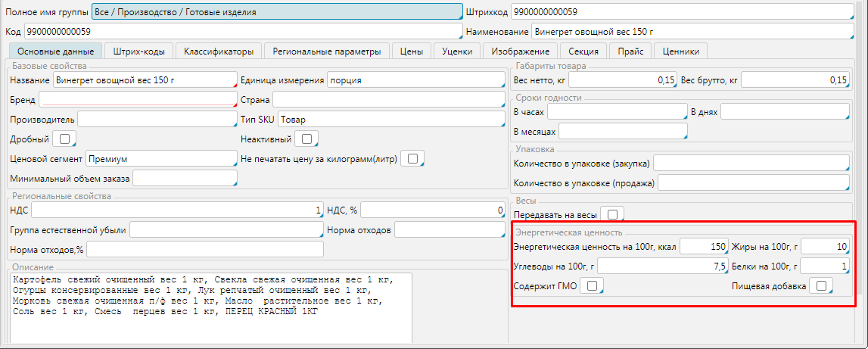Enable the Дробный checkbox
The height and width of the screenshot is (349, 868).
tap(64, 139)
